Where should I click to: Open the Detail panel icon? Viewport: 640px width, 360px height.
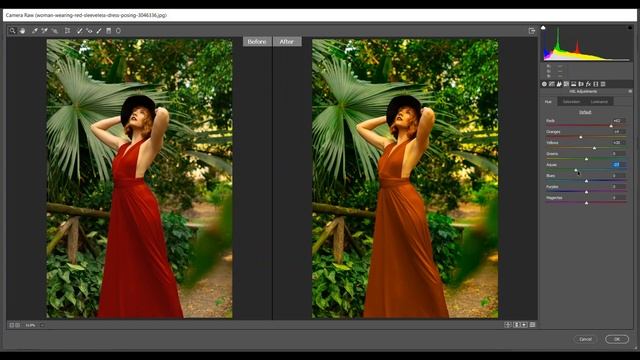pyautogui.click(x=559, y=84)
